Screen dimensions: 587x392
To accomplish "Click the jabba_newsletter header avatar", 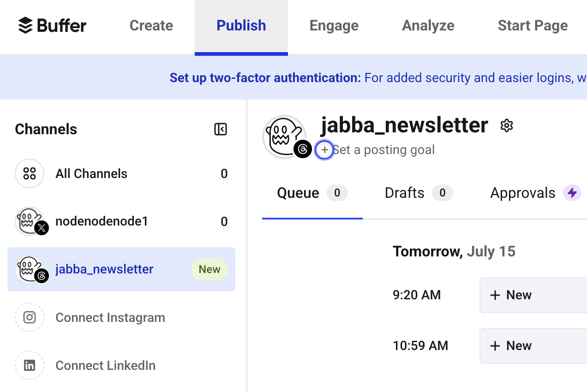I will 284,137.
